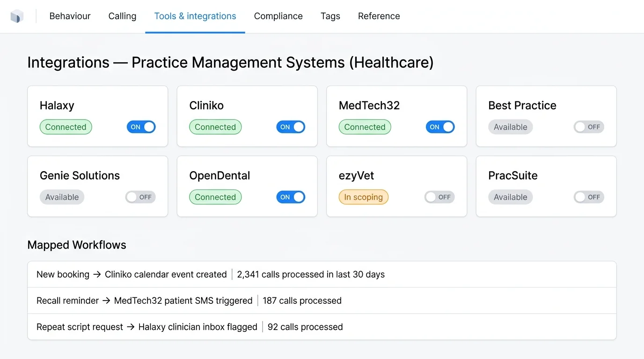Click the cube logo icon
The width and height of the screenshot is (644, 359).
(17, 16)
